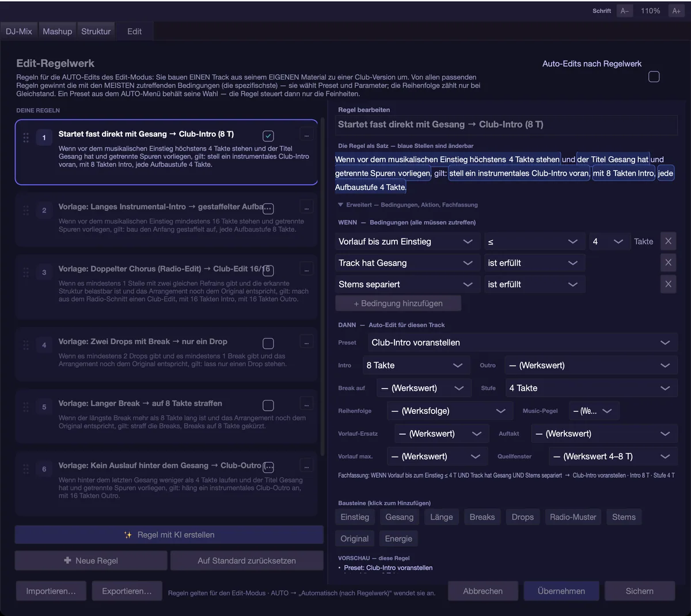Enable rule 'Doppelter Chorus (Radio-Edit)'

(x=268, y=271)
